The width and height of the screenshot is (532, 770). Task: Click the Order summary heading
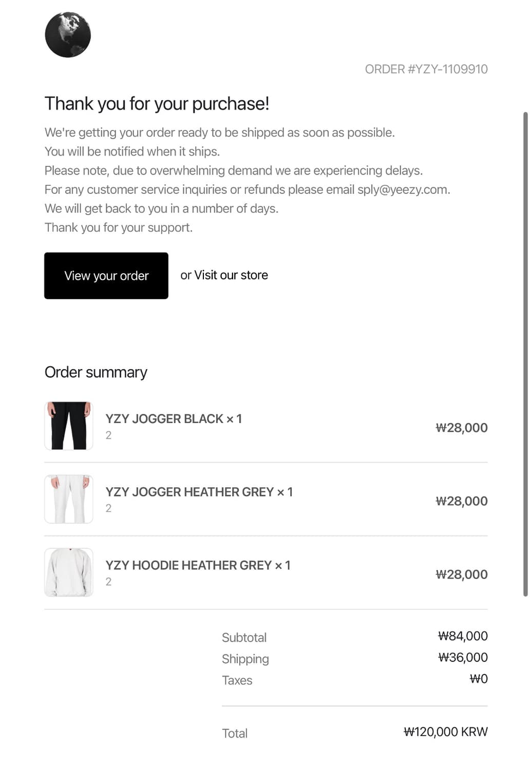[x=96, y=372]
